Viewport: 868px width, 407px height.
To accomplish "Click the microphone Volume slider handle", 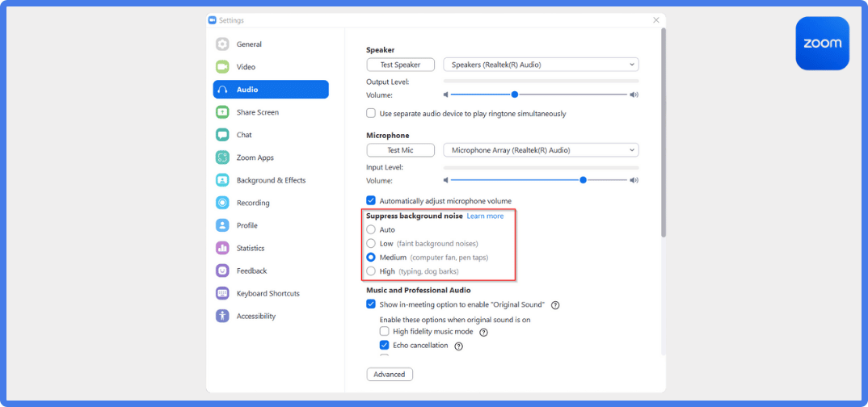I will (x=583, y=180).
